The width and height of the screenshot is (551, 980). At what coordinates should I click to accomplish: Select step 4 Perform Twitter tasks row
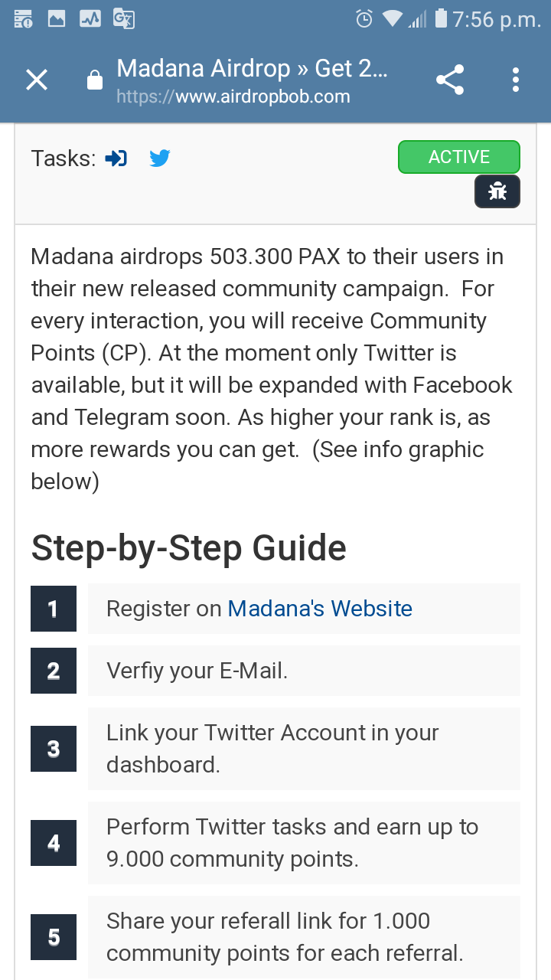[304, 843]
